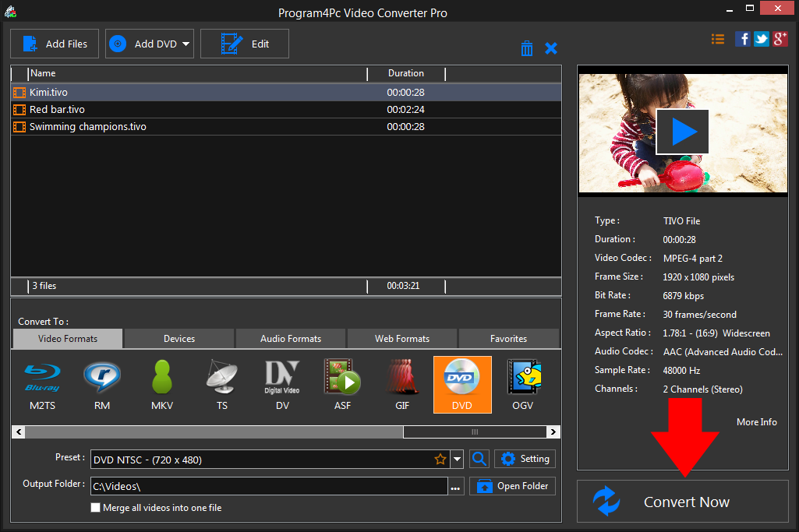799x532 pixels.
Task: Click the Output Folder path field
Action: pyautogui.click(x=269, y=486)
